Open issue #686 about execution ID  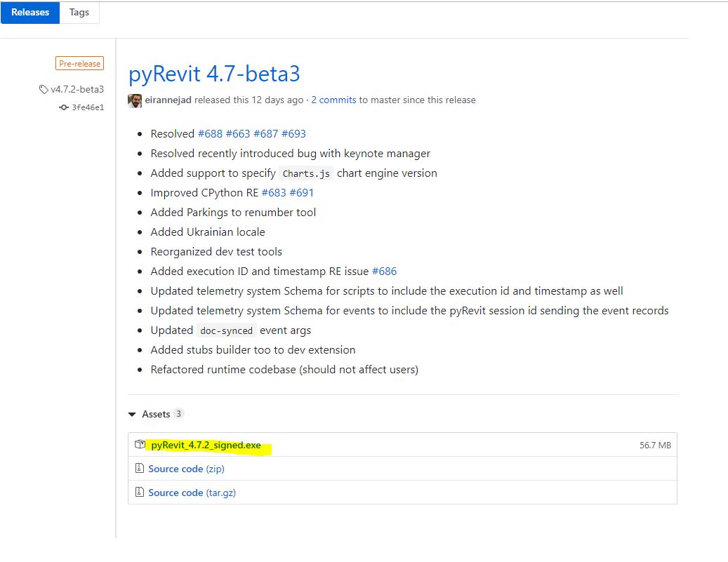coord(385,271)
